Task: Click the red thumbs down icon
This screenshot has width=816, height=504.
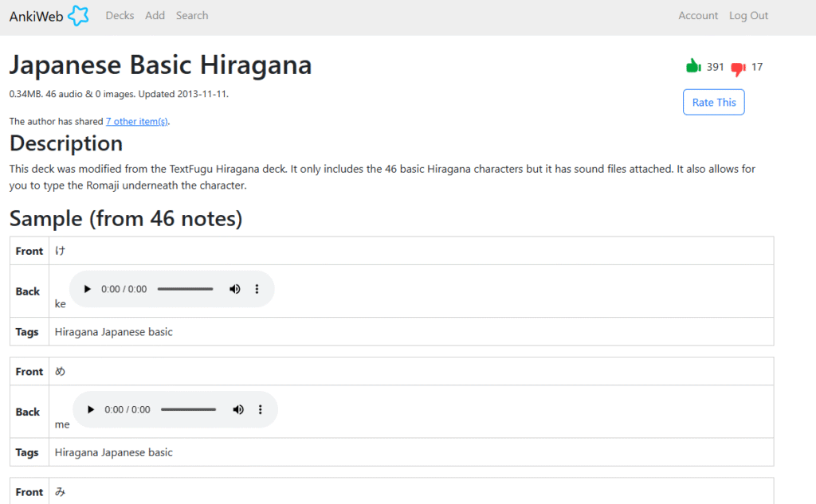Action: 738,68
